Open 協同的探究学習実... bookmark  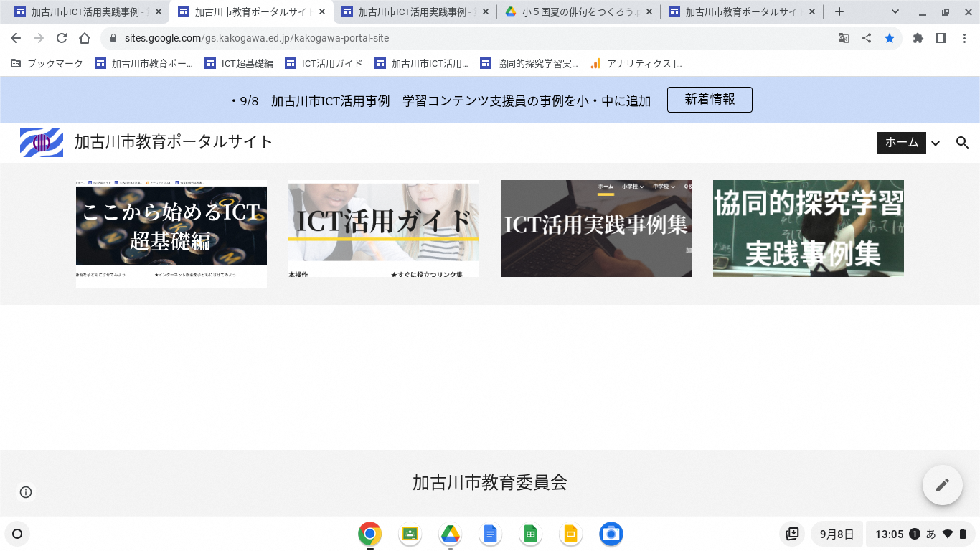point(529,63)
